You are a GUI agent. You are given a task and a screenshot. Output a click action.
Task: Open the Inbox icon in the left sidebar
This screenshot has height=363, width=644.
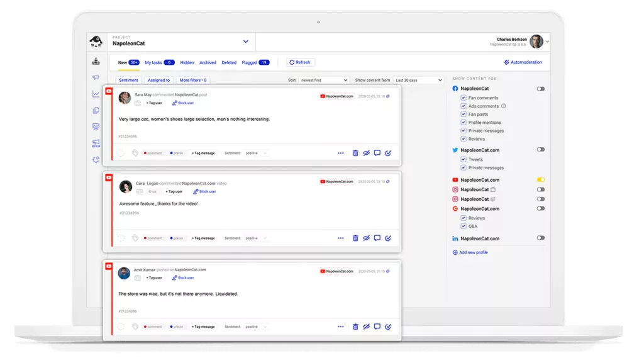click(96, 61)
